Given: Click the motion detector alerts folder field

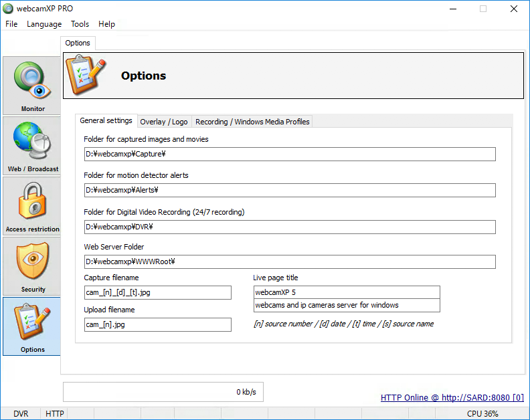Looking at the screenshot, I should coord(290,190).
